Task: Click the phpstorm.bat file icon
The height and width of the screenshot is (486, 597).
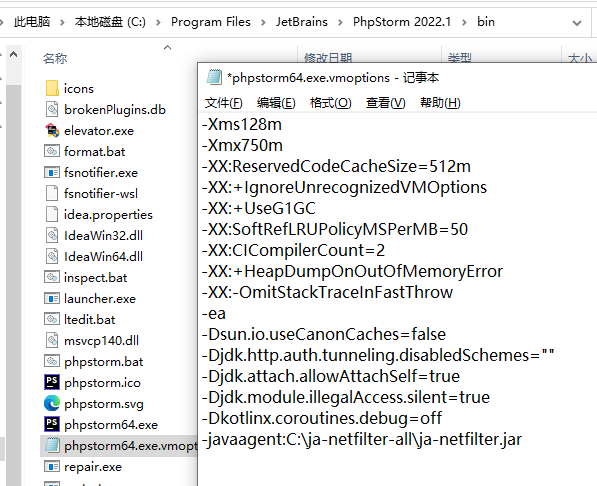Action: (x=52, y=361)
